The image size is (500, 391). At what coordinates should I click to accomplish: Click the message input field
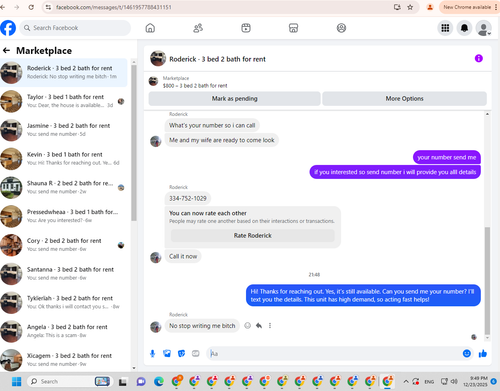tap(333, 354)
